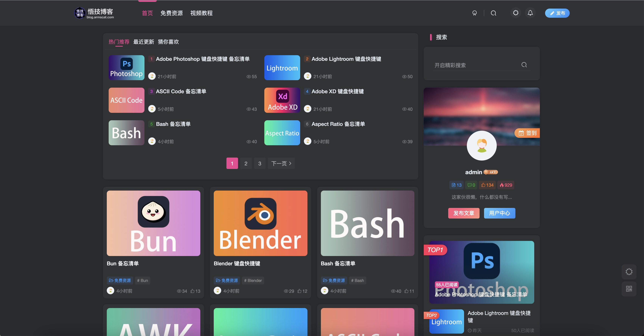
Task: Open Adobe XD 键盘快捷键 title link
Action: click(337, 91)
